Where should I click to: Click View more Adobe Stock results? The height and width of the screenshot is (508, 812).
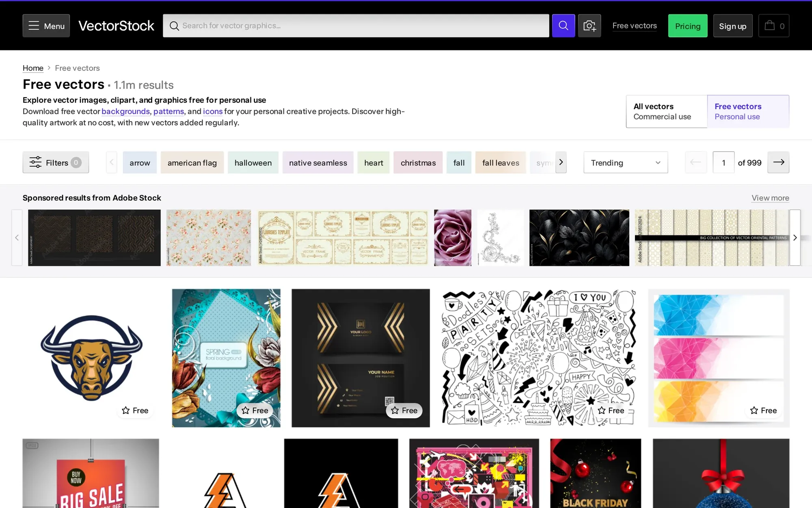point(770,198)
